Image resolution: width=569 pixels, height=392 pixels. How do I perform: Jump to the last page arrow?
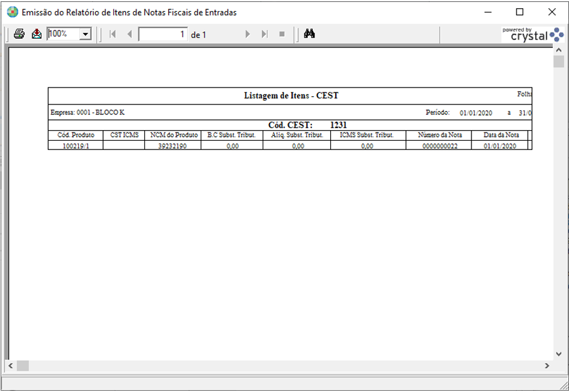264,34
